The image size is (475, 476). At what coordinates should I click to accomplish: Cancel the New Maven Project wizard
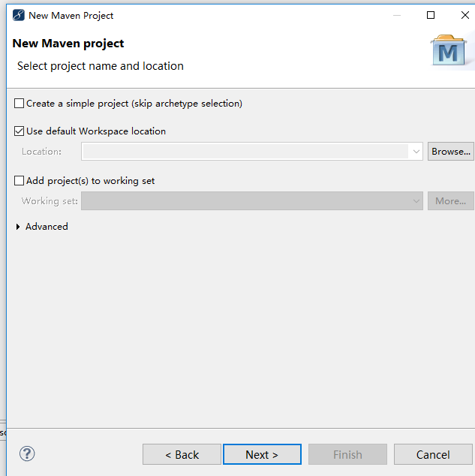(433, 454)
